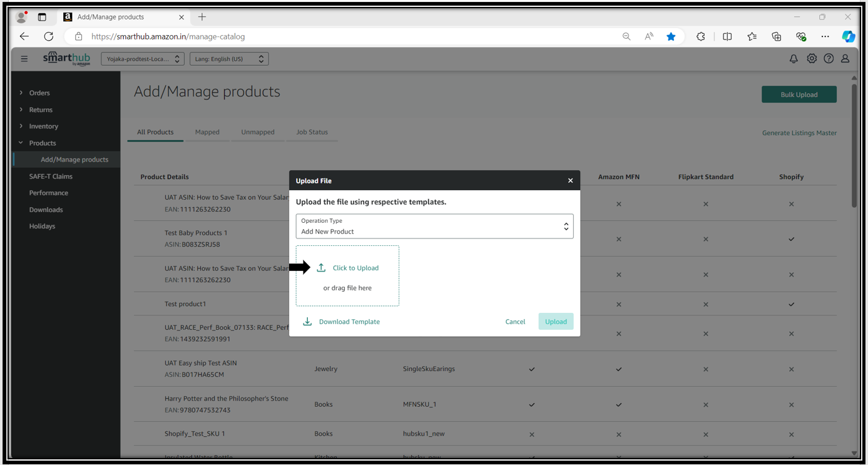Switch to the All Products tab
The width and height of the screenshot is (868, 465).
click(x=155, y=132)
